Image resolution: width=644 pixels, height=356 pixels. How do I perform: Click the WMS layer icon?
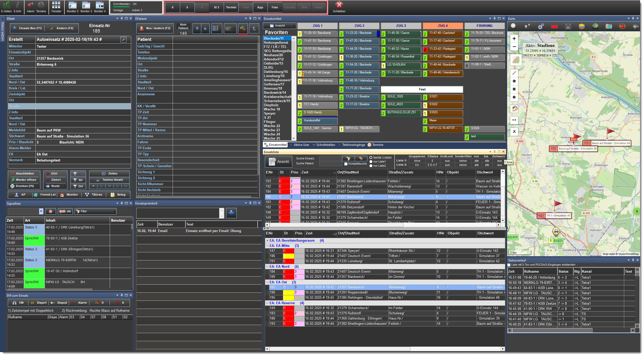595,26
